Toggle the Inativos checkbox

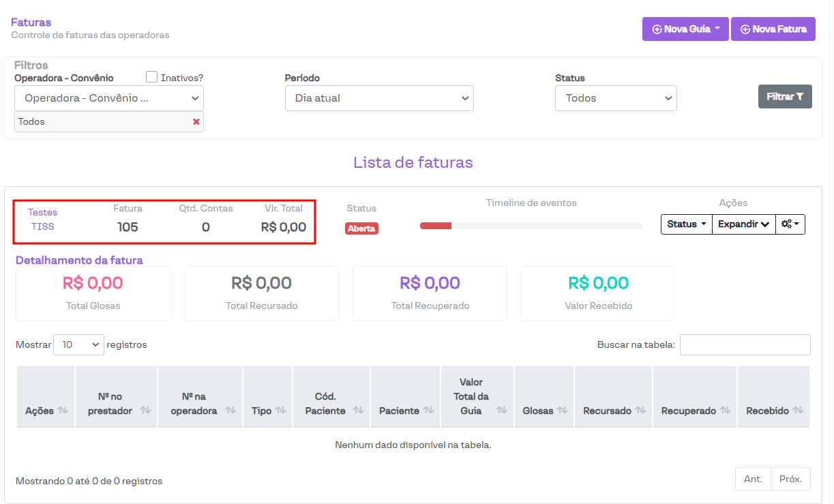pos(152,77)
